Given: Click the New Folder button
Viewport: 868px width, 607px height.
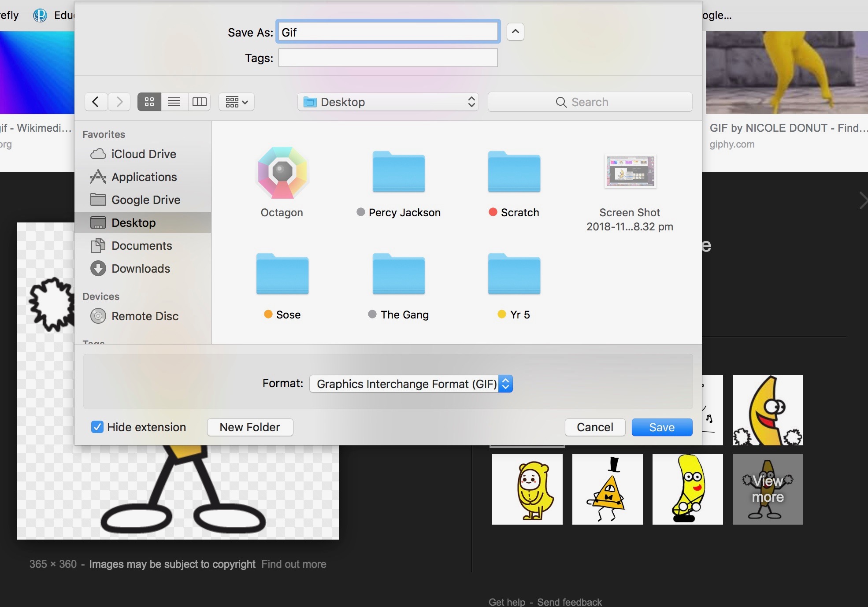Looking at the screenshot, I should click(x=250, y=427).
